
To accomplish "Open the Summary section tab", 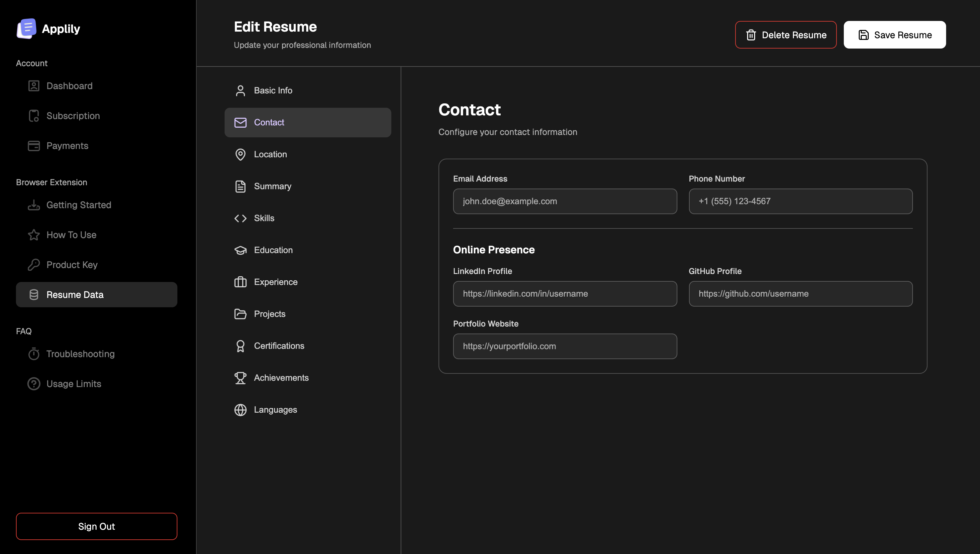I will coord(272,186).
